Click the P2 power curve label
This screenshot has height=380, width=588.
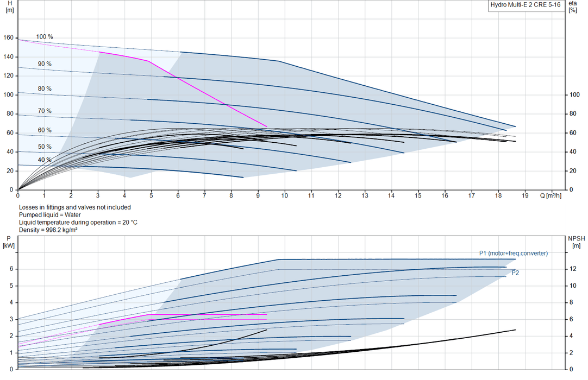tap(515, 273)
